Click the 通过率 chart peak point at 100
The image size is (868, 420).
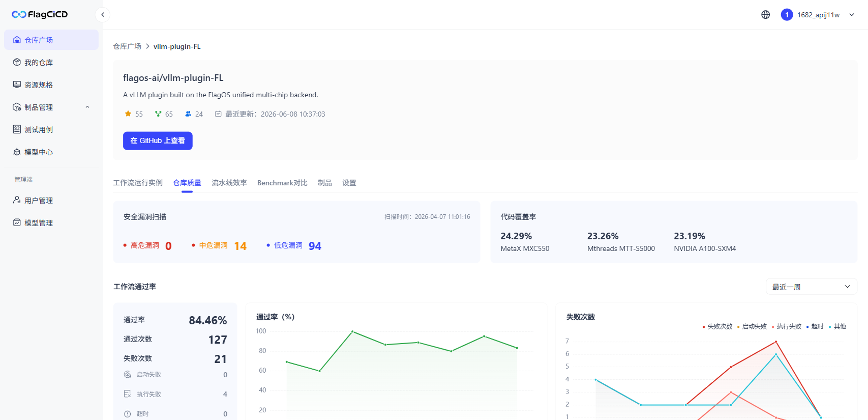[x=352, y=331]
